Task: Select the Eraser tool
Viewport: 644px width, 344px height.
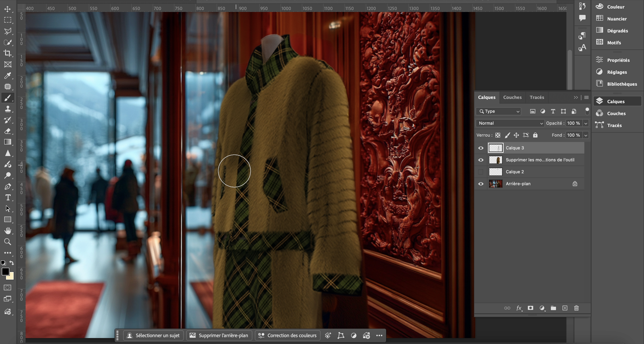Action: point(7,131)
